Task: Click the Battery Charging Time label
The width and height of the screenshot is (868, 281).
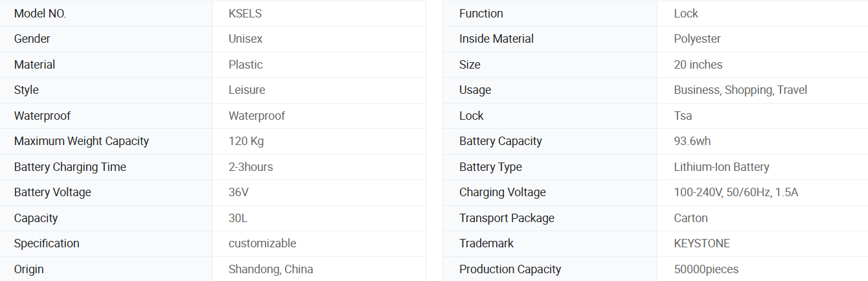Action: (x=70, y=167)
